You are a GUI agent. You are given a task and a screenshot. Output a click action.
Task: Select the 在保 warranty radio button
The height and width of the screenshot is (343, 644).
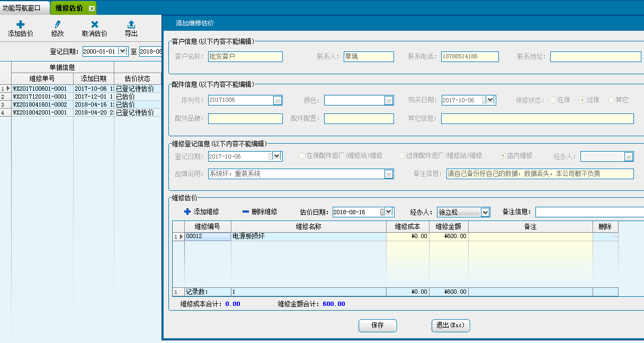pos(553,100)
